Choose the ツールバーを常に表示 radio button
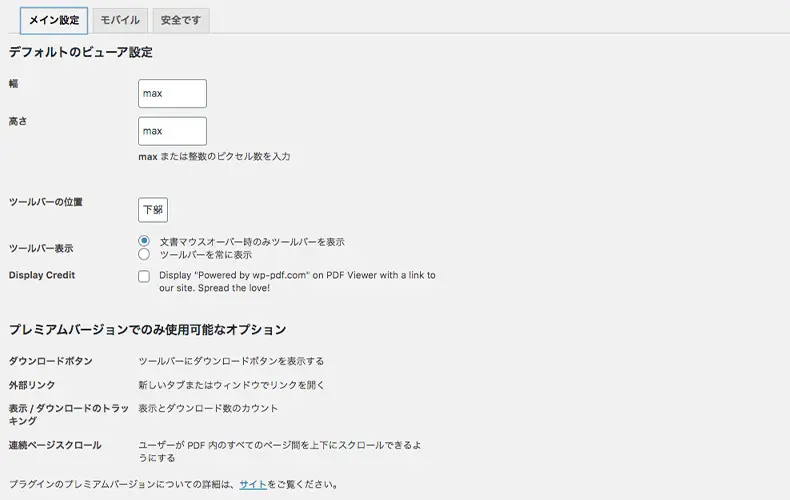The height and width of the screenshot is (500, 790). [144, 255]
